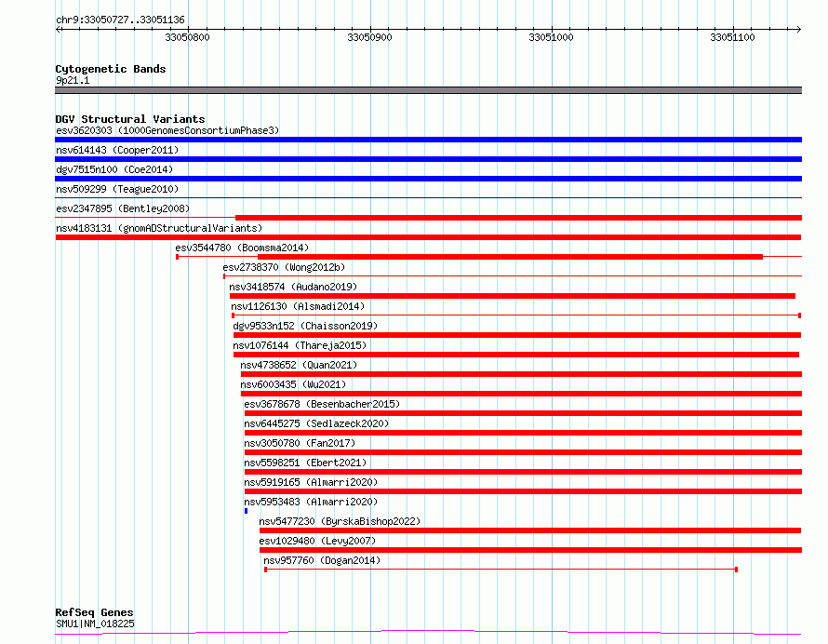Image resolution: width=828 pixels, height=644 pixels.
Task: Click the red bar under nsv5477230
Action: tap(530, 530)
